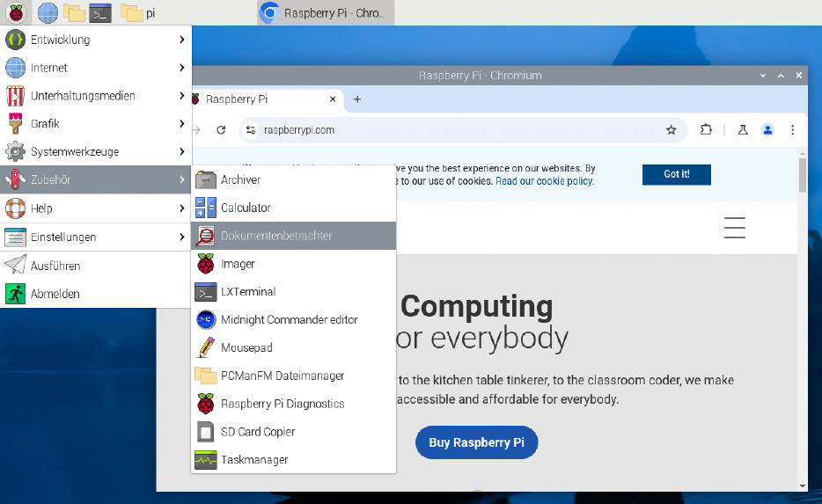The height and width of the screenshot is (504, 822).
Task: Reload the page in Chromium
Action: pyautogui.click(x=221, y=130)
